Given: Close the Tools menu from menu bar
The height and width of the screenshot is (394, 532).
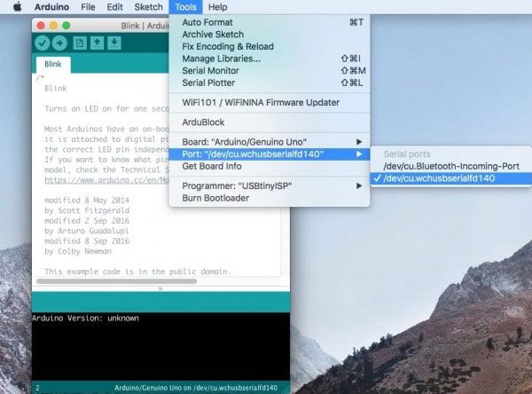Looking at the screenshot, I should [x=185, y=7].
